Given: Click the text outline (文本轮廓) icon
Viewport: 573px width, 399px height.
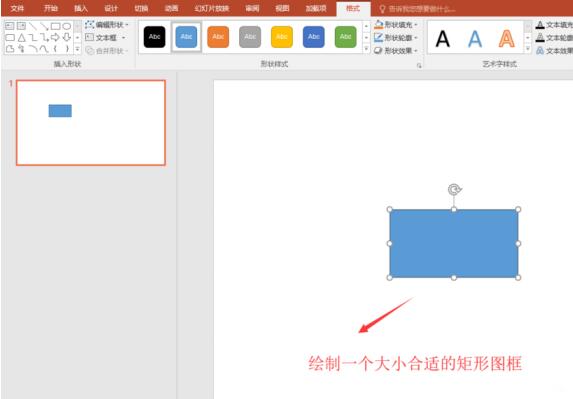Looking at the screenshot, I should (540, 37).
